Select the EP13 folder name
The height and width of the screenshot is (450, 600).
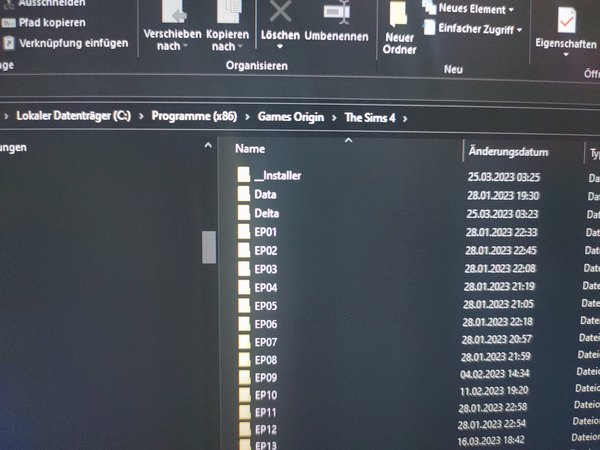(266, 446)
